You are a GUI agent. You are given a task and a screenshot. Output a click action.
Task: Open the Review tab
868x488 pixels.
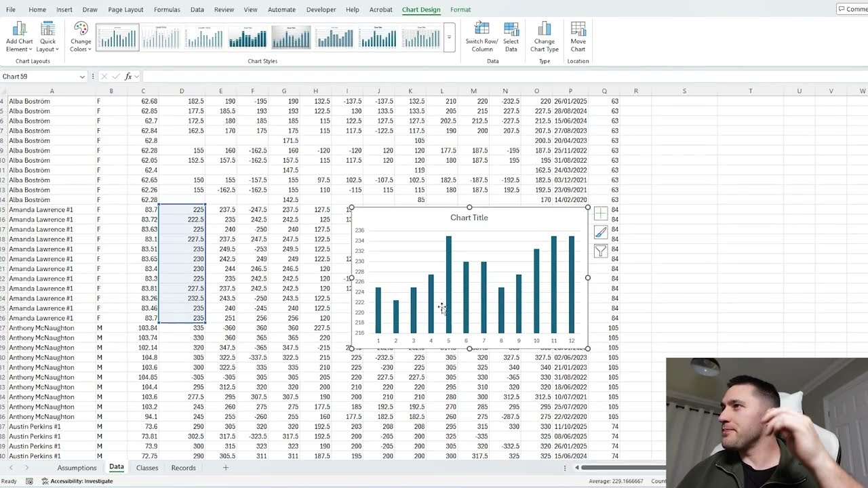tap(224, 9)
